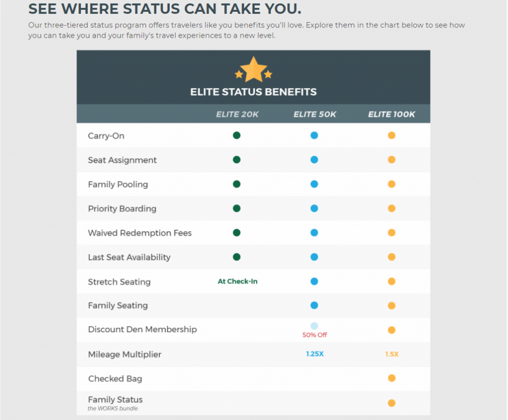Click the 1.5X mileage multiplier value
Viewport: 508px width, 420px height.
(x=392, y=354)
